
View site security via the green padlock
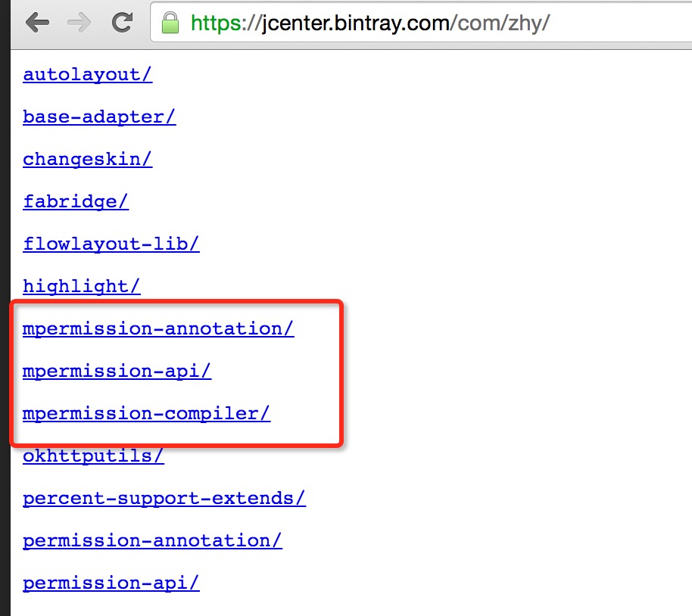(170, 23)
